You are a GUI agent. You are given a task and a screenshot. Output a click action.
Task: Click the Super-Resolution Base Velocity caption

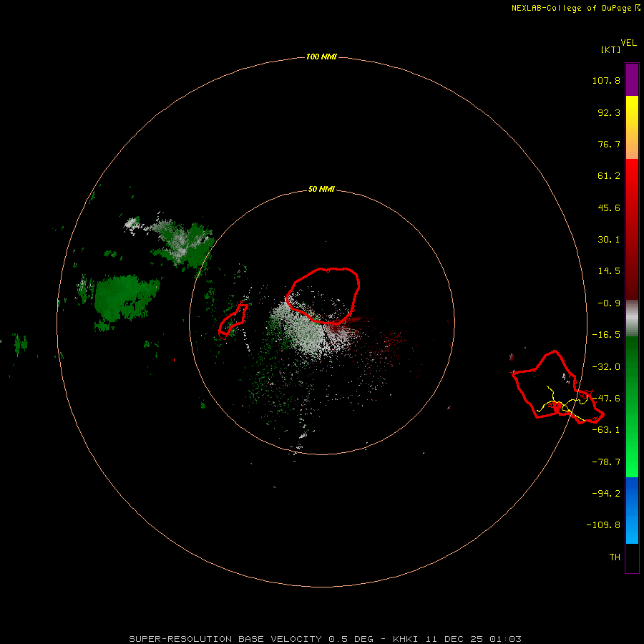325,639
